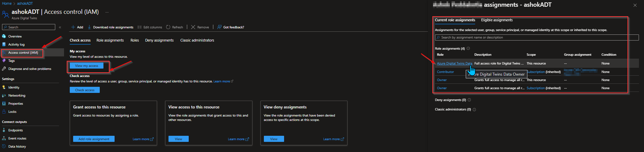
Task: Open Learn more link in Grant access card
Action: point(143,139)
